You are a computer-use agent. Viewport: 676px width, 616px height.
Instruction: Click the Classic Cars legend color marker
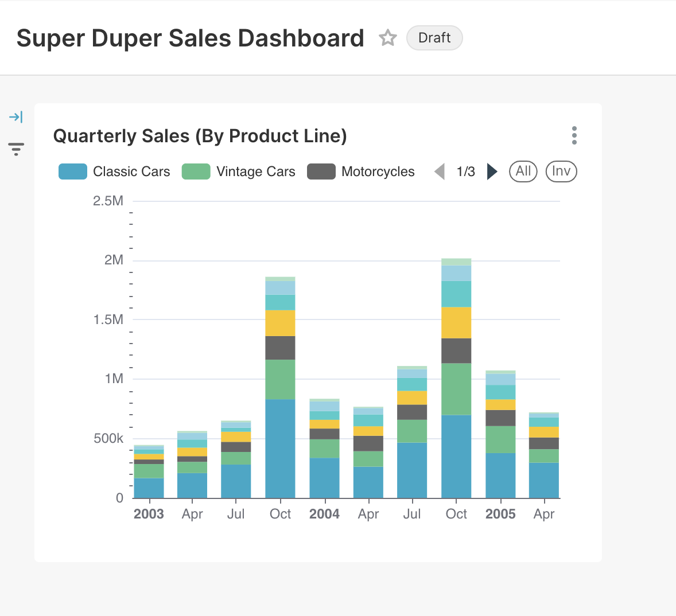point(72,171)
